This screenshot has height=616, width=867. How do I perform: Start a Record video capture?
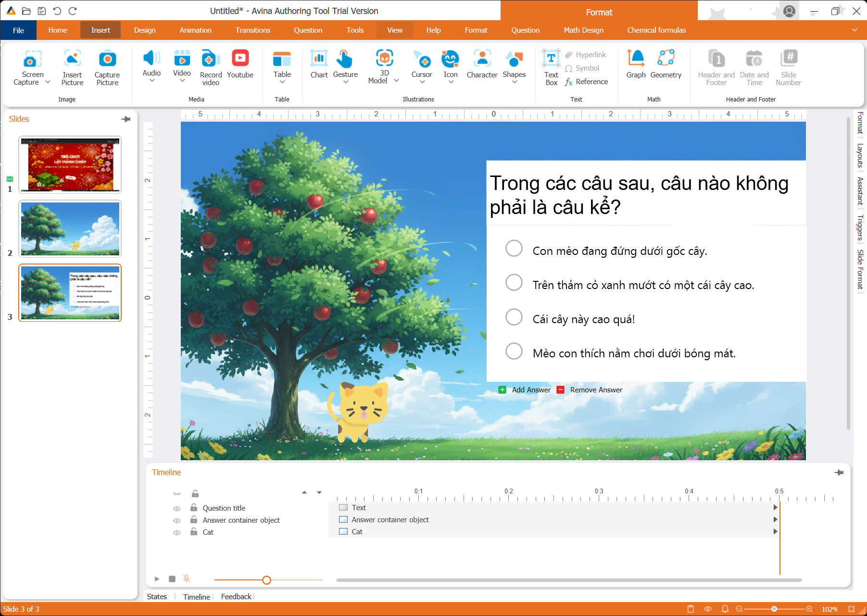coord(210,66)
